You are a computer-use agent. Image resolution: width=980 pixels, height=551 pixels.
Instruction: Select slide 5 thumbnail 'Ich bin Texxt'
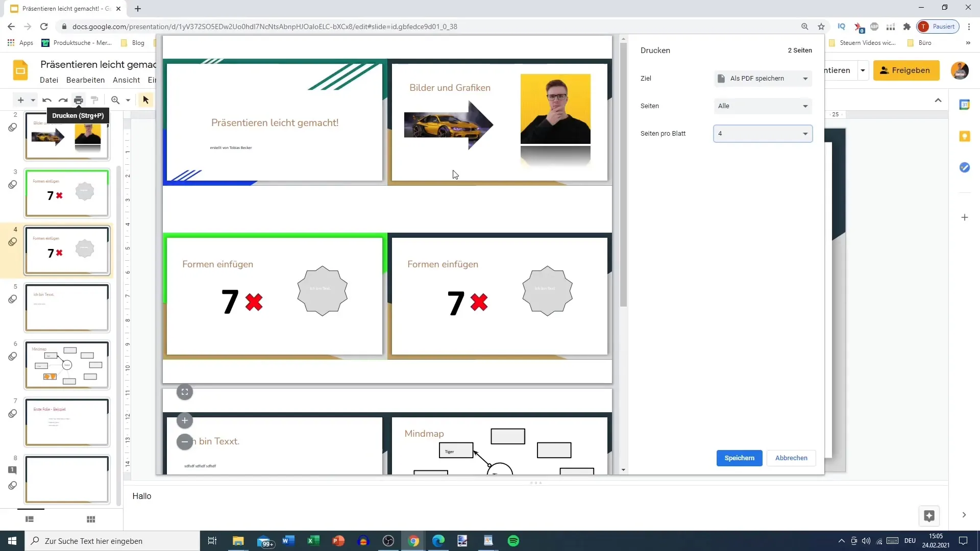[x=67, y=308]
